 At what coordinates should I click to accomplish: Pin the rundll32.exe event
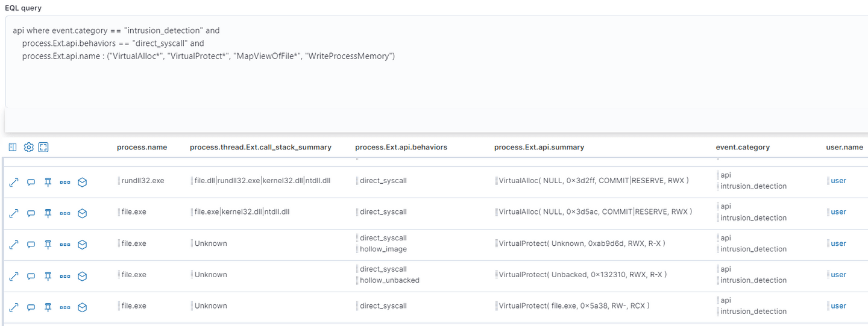(x=48, y=182)
